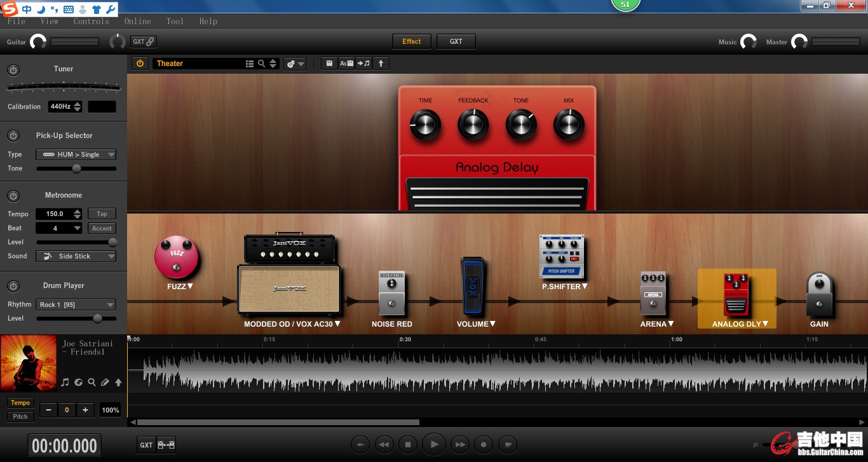The width and height of the screenshot is (868, 462).
Task: Click the up arrow icon under the song title
Action: [118, 383]
